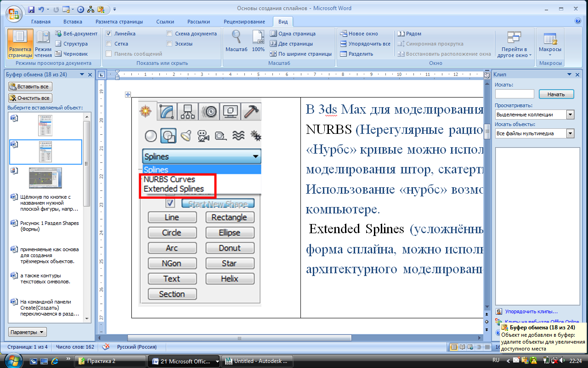Open the Рассылки ribbon tab

(198, 22)
